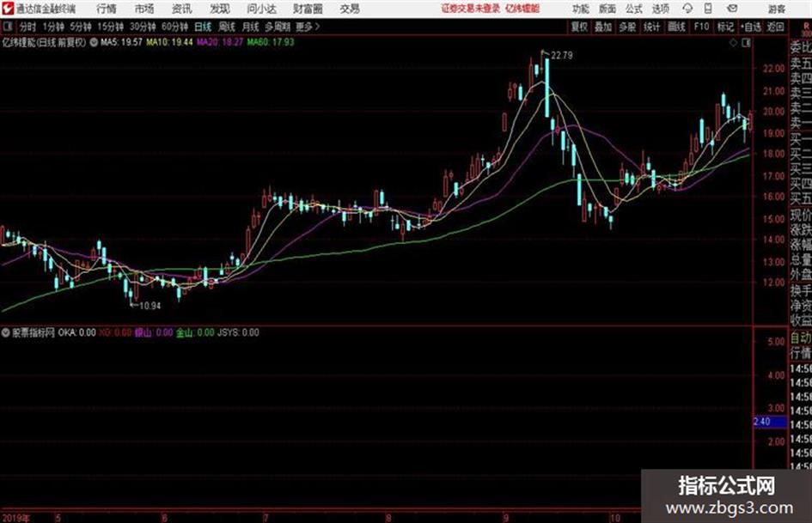The width and height of the screenshot is (812, 523).
Task: Switch to the 30分钟 period tab
Action: (143, 27)
